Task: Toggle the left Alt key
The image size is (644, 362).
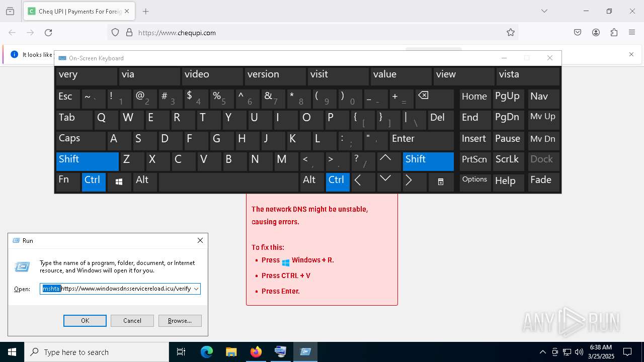Action: pos(145,182)
